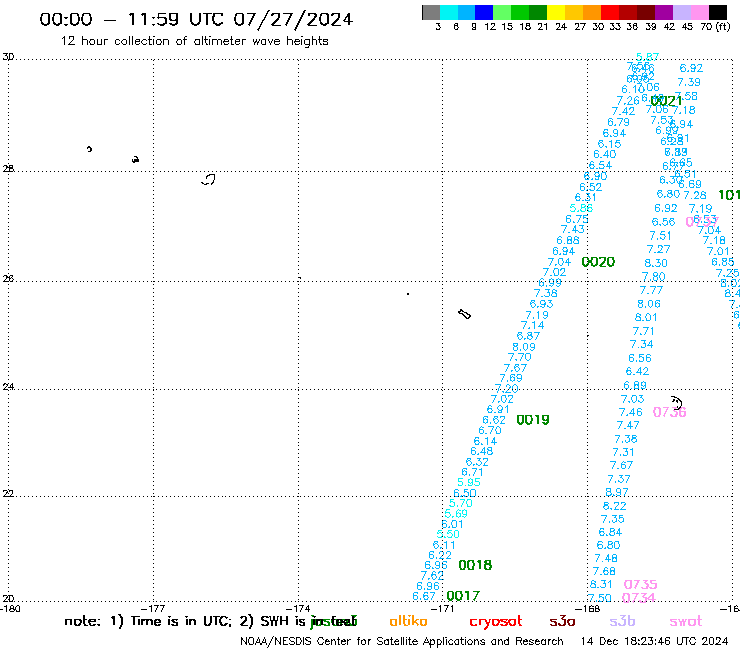Click the wave height value '5.70'
Image resolution: width=740 pixels, height=650 pixels.
point(461,503)
